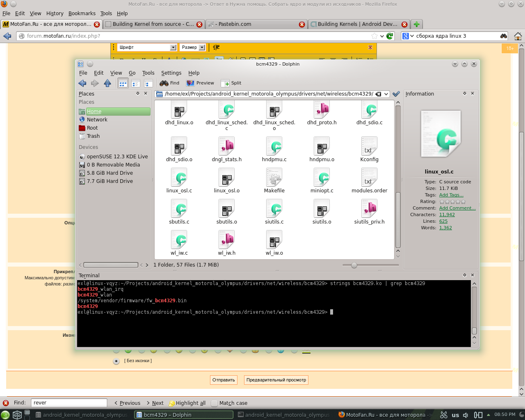525x420 pixels.
Task: Click Предварительный просмотр button
Action: pos(276,380)
